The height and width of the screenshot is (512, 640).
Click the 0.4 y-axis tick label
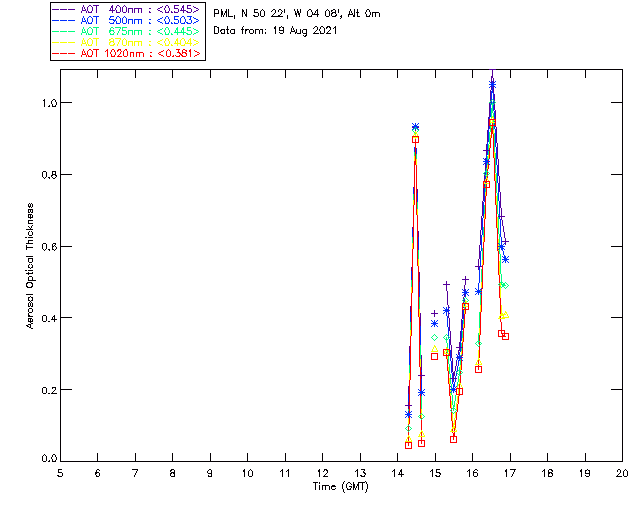coord(49,318)
